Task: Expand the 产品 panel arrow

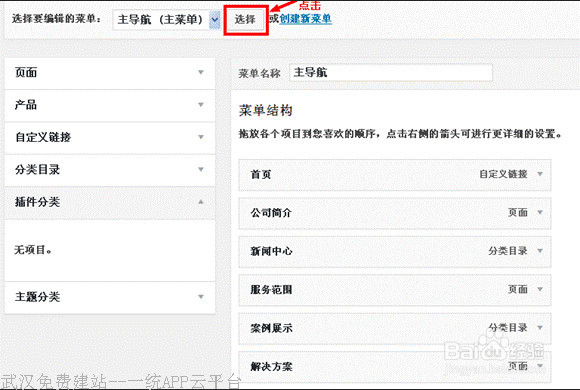Action: [x=201, y=105]
